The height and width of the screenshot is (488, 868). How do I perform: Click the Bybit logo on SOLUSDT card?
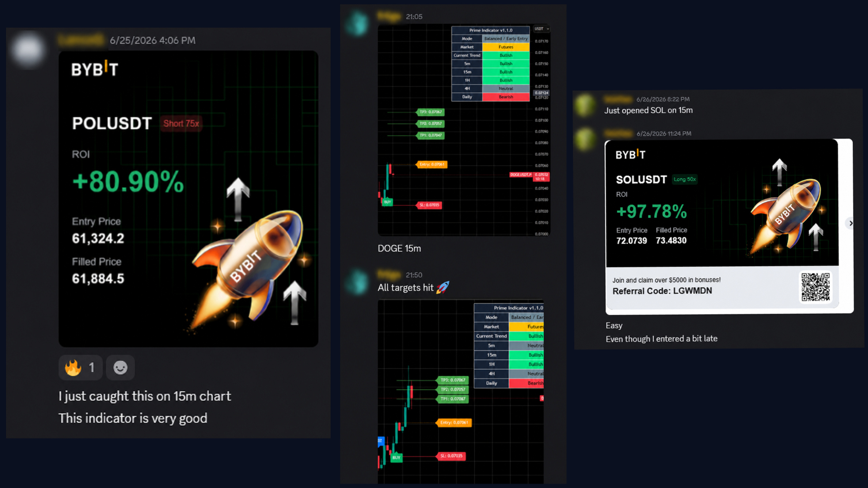[631, 155]
